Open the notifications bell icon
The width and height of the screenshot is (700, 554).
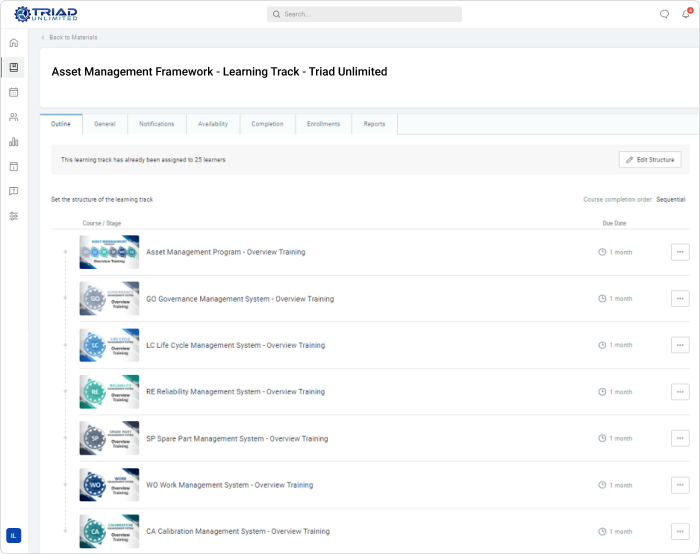pyautogui.click(x=686, y=14)
